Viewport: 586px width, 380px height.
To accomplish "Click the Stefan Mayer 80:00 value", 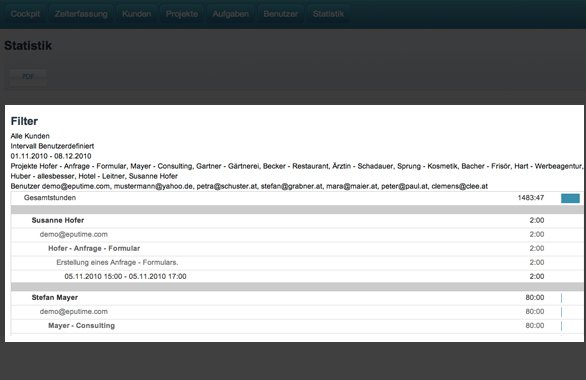I will pos(535,298).
